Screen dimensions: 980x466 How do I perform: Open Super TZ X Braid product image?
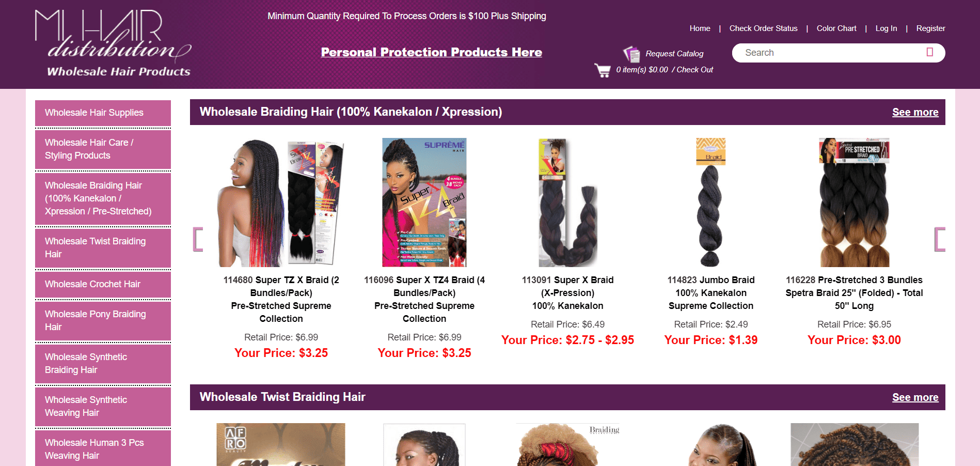pyautogui.click(x=281, y=203)
